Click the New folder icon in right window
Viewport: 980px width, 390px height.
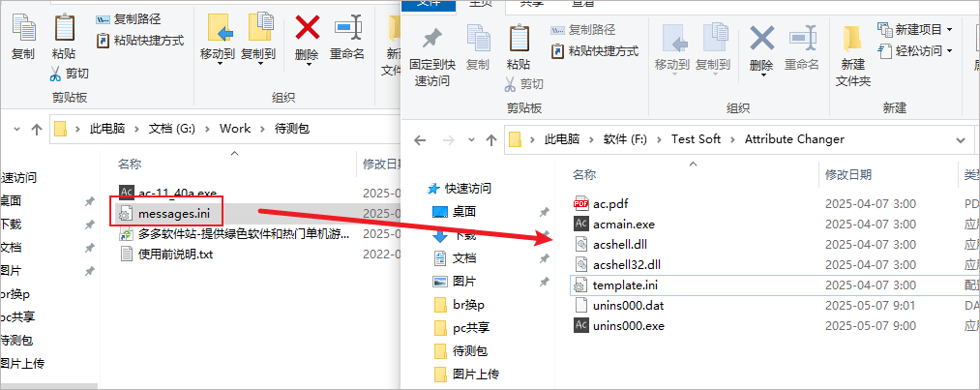pyautogui.click(x=852, y=39)
